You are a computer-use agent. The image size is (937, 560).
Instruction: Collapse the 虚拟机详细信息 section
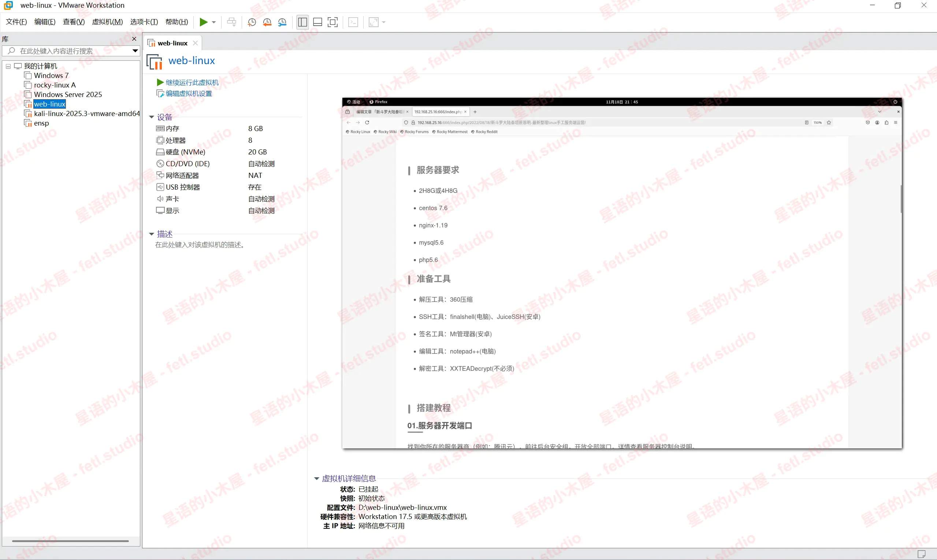pos(316,478)
